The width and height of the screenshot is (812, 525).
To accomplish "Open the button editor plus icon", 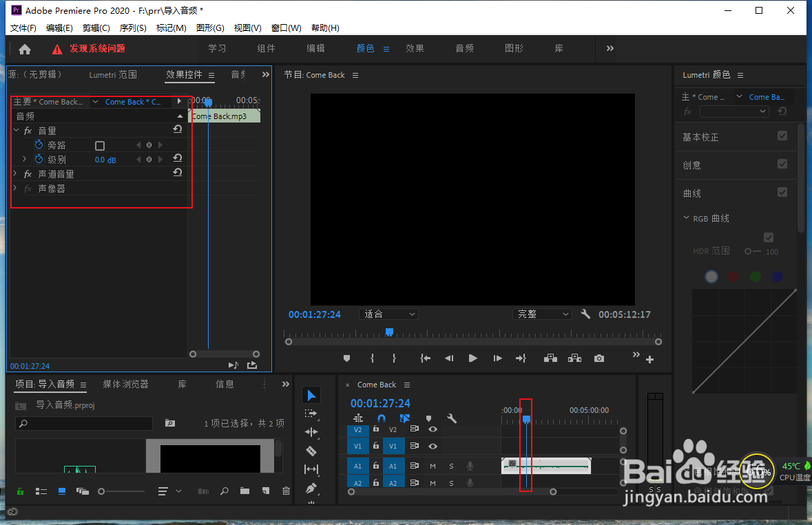I will pos(649,359).
